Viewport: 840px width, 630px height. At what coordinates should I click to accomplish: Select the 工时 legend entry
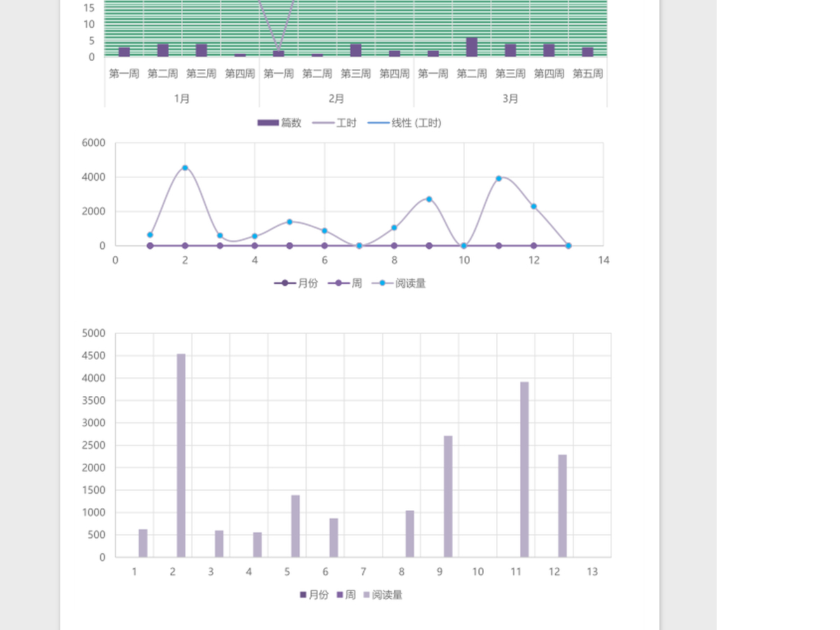click(x=334, y=122)
